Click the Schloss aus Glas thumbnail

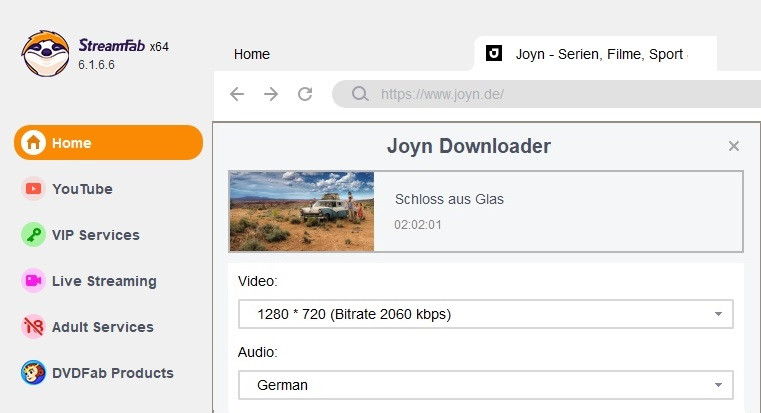[x=301, y=211]
